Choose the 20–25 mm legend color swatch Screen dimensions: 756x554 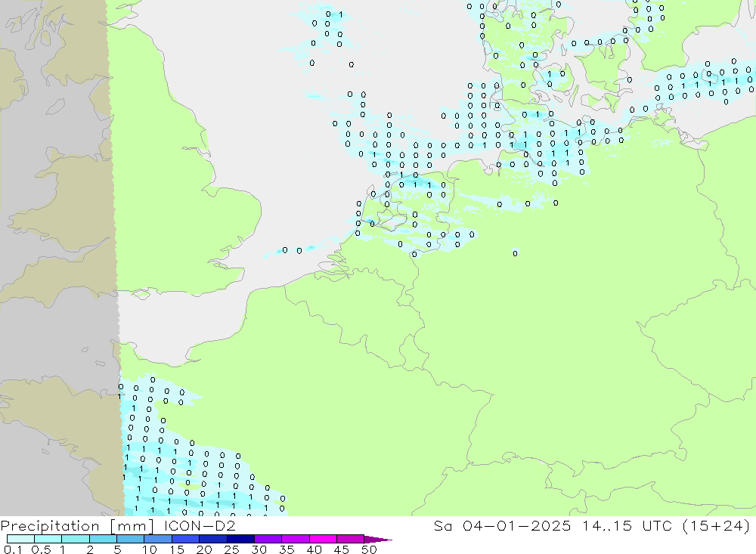pyautogui.click(x=213, y=539)
